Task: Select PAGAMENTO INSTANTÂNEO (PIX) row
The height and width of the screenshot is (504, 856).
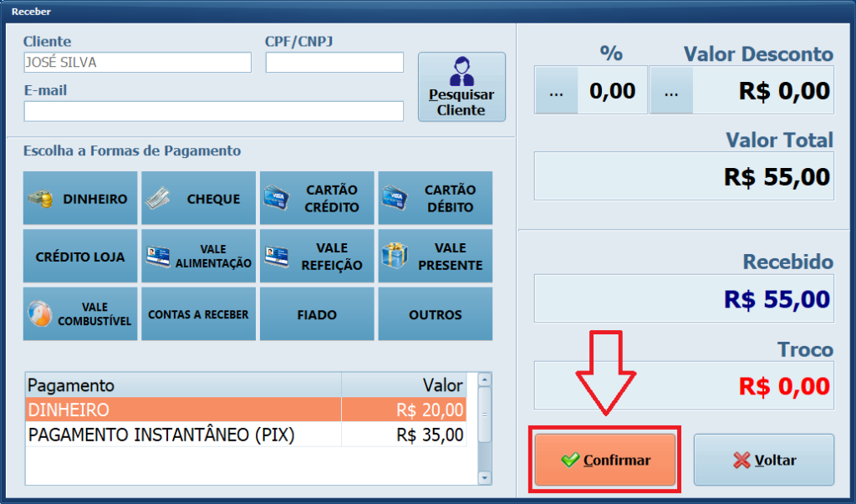Action: [x=246, y=435]
